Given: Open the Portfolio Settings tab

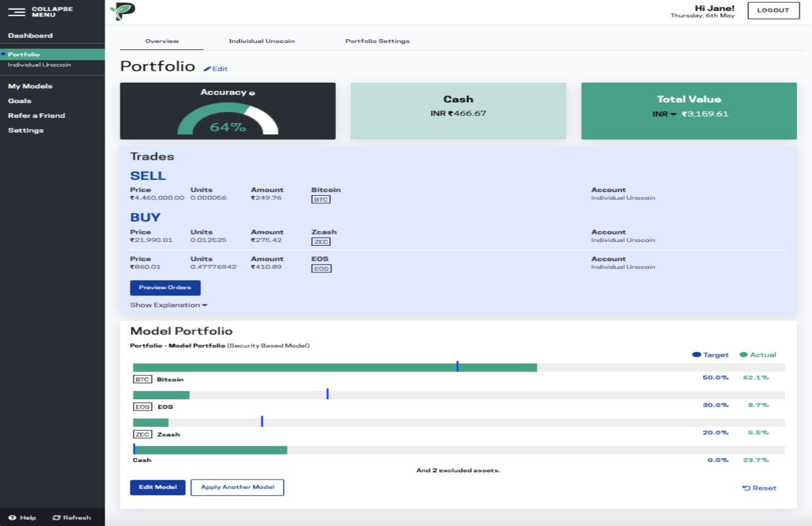Looking at the screenshot, I should coord(377,41).
